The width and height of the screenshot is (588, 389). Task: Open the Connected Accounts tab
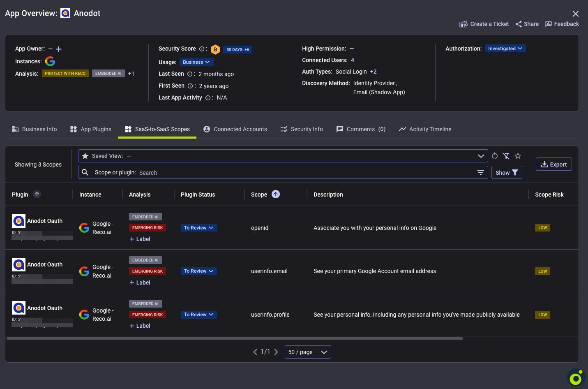point(235,129)
